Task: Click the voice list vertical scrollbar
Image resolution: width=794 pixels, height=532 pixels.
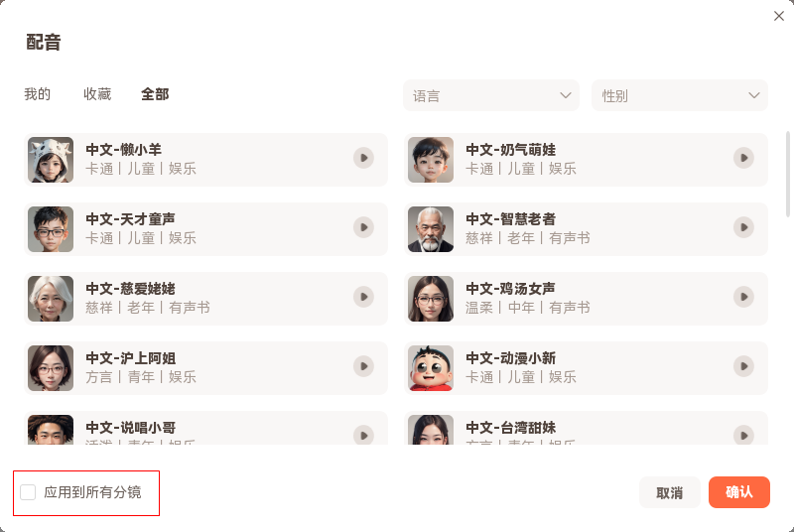Action: click(x=789, y=175)
